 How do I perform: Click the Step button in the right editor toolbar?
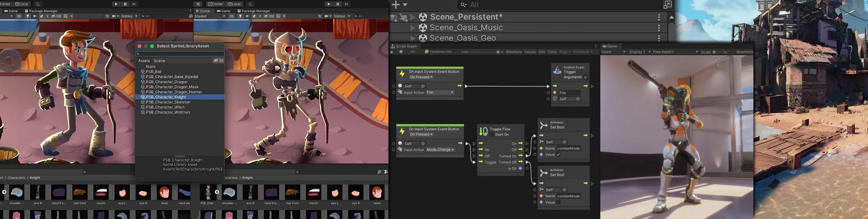coord(347,4)
